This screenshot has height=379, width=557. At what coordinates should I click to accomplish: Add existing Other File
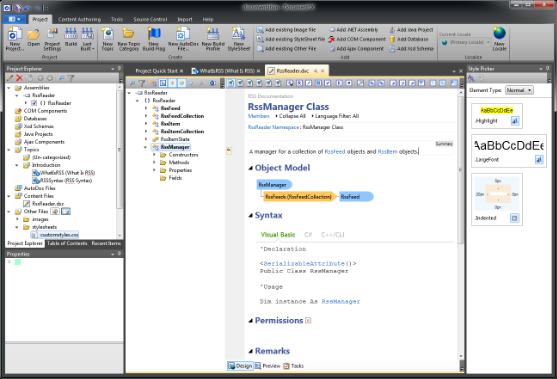[x=286, y=49]
